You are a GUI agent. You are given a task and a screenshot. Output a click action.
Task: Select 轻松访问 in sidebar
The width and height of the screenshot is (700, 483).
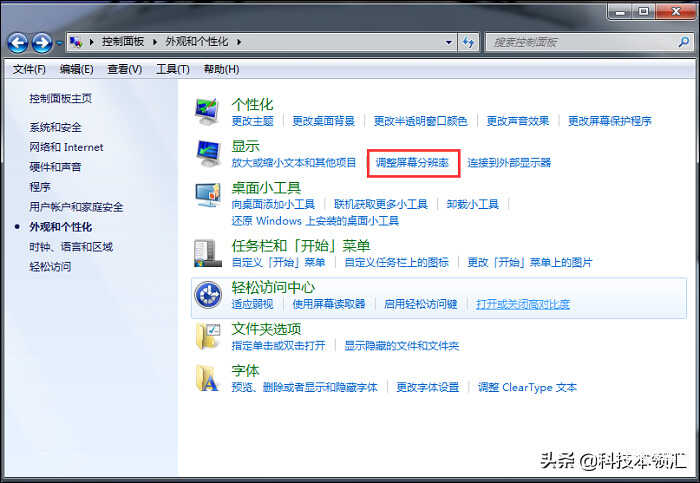click(50, 266)
